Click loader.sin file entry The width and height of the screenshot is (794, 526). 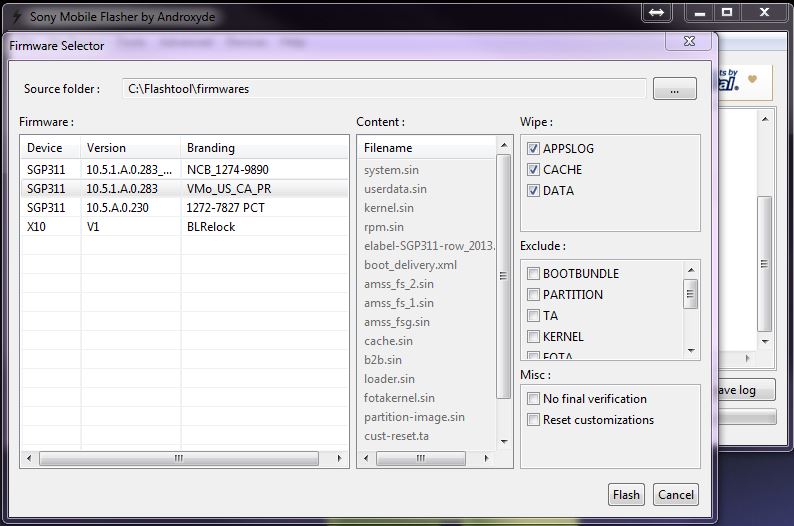pos(389,379)
